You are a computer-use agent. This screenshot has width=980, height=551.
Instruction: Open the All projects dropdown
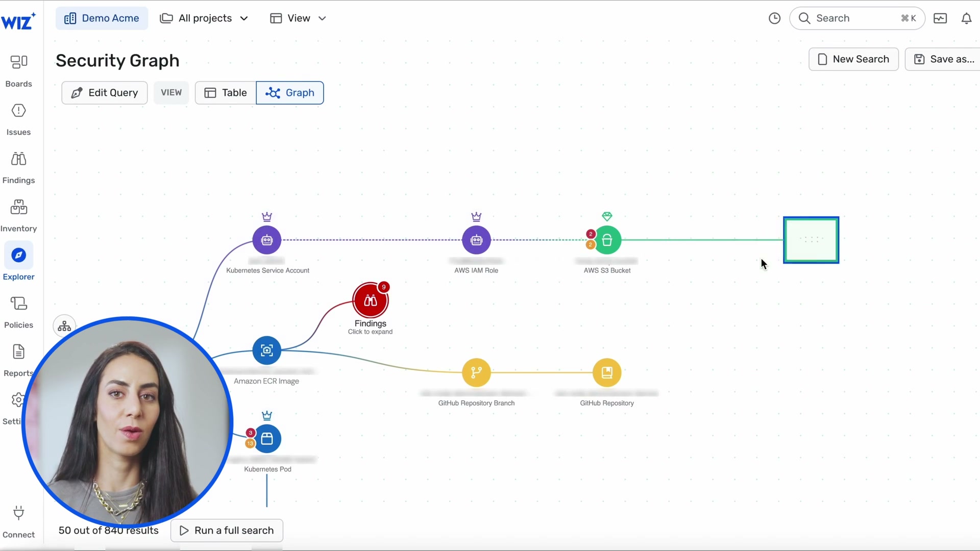[204, 18]
